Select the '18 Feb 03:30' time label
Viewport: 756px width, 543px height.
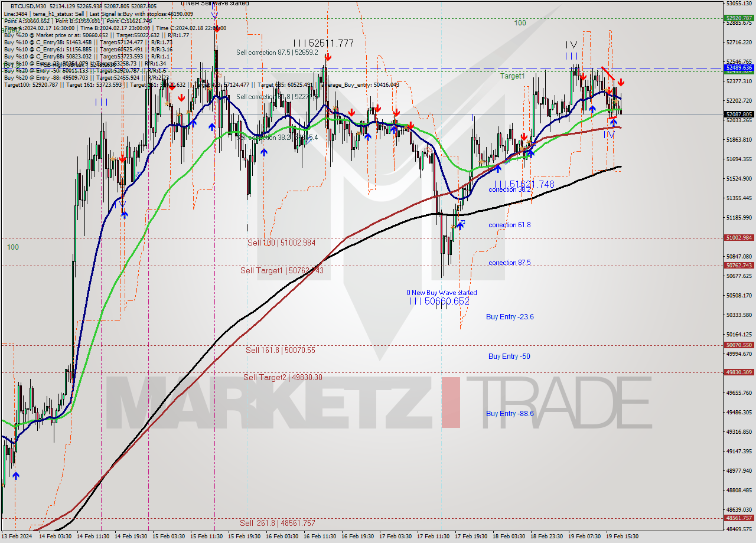point(509,537)
